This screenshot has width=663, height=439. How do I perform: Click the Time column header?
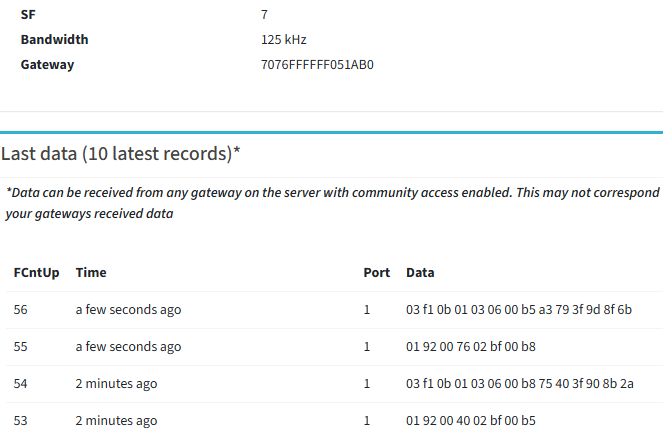91,273
